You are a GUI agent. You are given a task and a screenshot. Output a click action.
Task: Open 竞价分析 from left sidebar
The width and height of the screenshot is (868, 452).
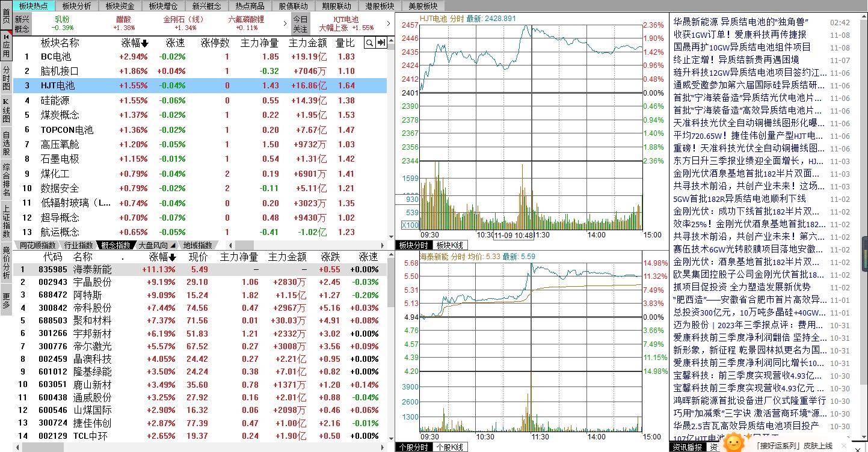tap(6, 262)
